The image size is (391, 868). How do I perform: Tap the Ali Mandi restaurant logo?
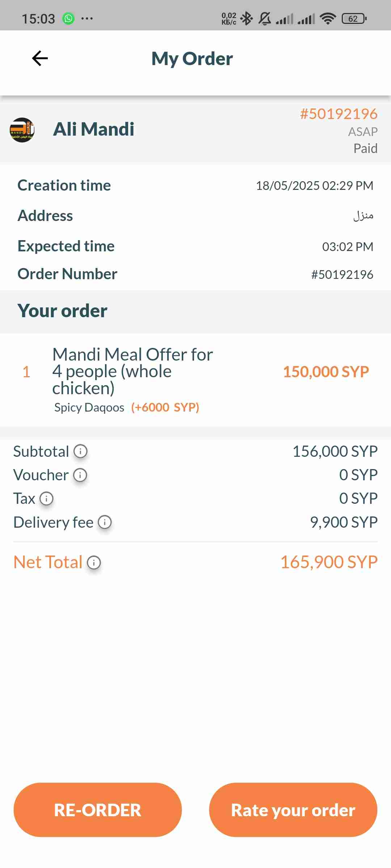22,130
